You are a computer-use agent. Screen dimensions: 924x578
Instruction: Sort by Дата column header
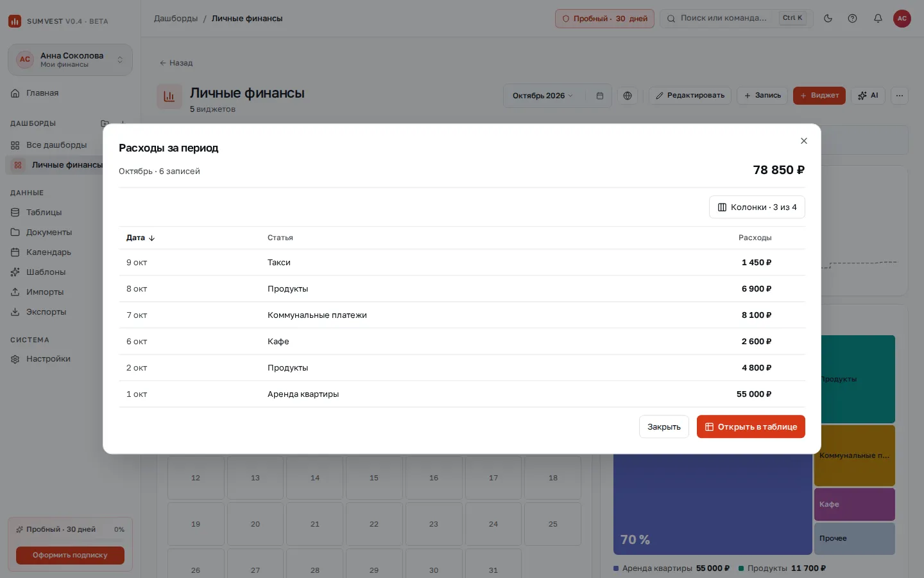141,238
